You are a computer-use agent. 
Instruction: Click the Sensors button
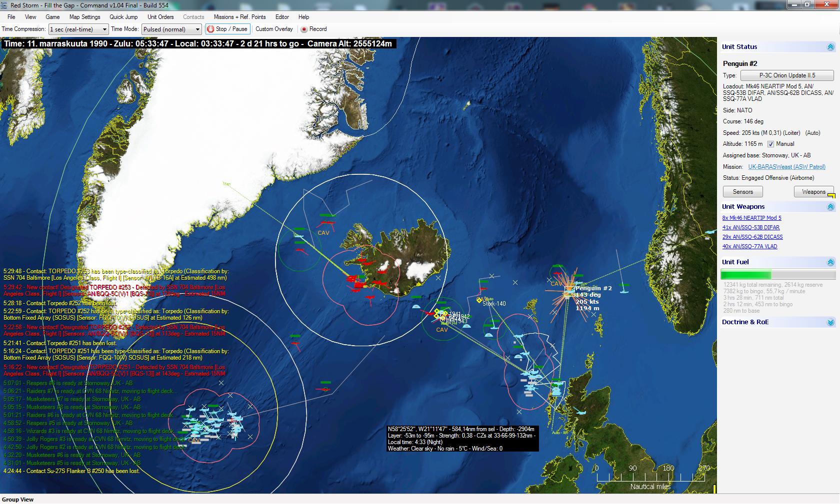tap(742, 192)
